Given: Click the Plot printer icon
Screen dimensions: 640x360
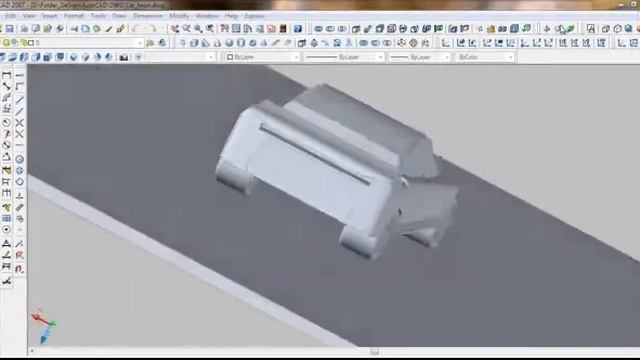Looking at the screenshot, I should pyautogui.click(x=24, y=29).
